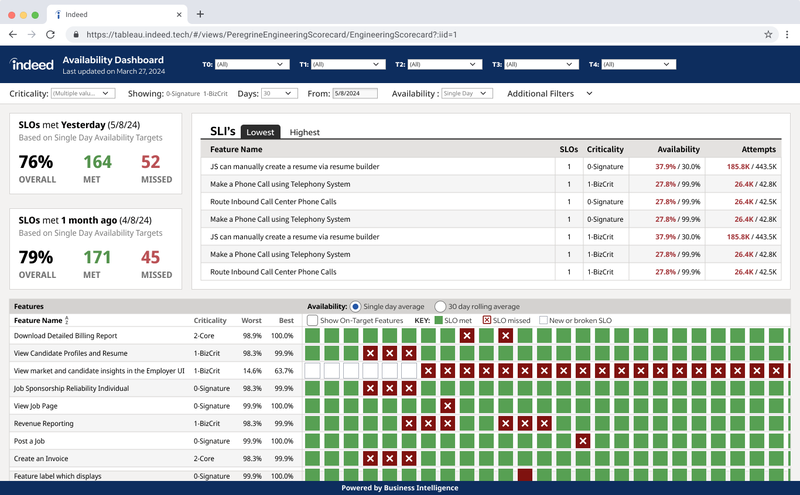The image size is (800, 495).
Task: Expand Additional Filters
Action: (549, 93)
